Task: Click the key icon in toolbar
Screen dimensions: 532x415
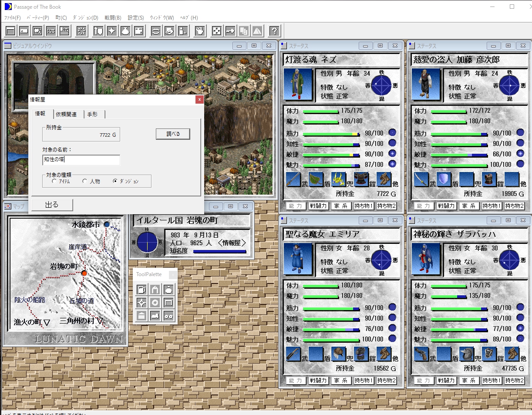Action: pyautogui.click(x=230, y=31)
